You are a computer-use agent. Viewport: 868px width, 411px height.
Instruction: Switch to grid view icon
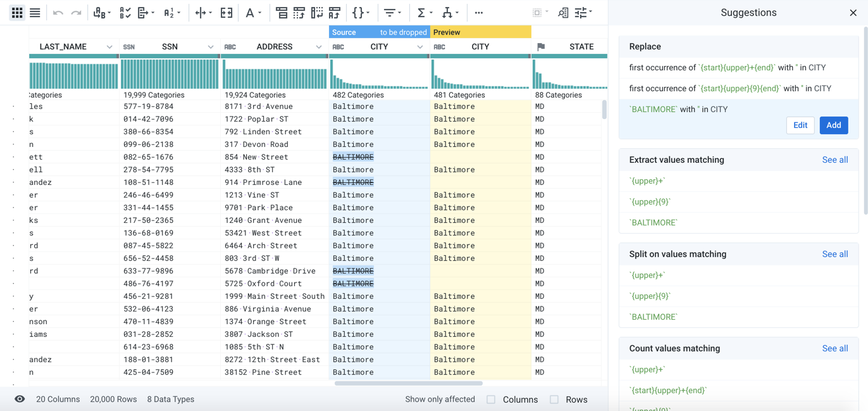[17, 13]
